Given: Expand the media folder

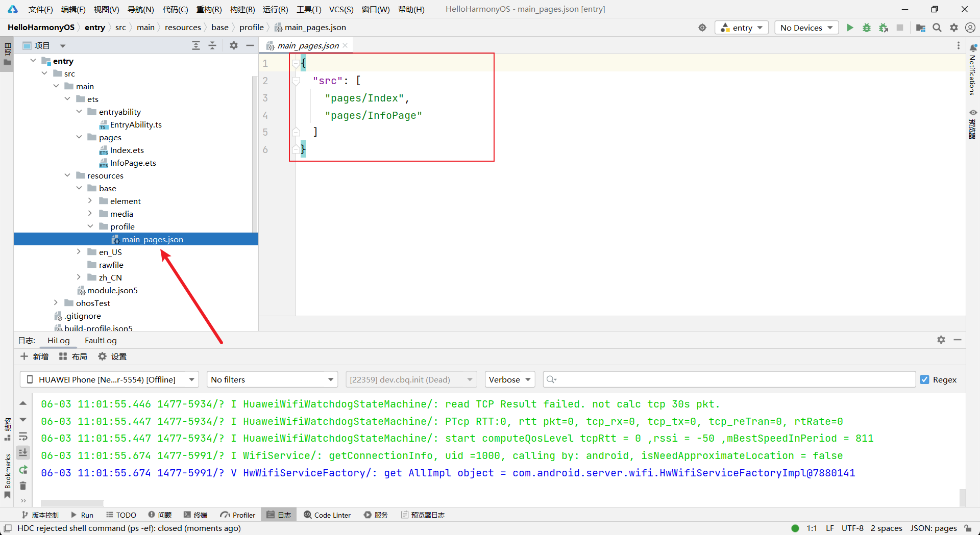Looking at the screenshot, I should (90, 214).
